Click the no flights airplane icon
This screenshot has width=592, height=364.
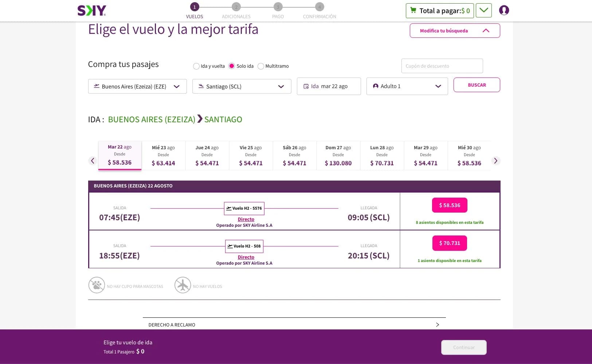(183, 285)
